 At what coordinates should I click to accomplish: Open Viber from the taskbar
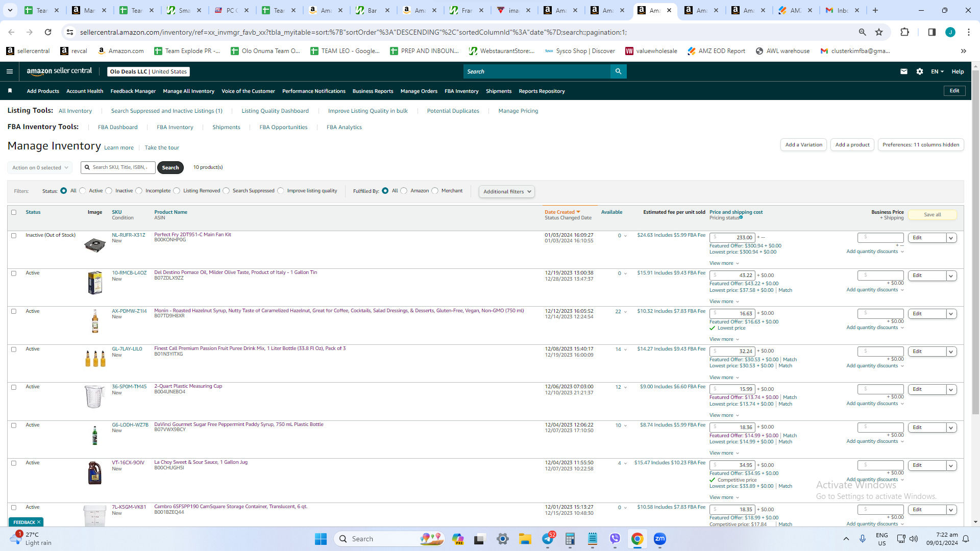(615, 539)
